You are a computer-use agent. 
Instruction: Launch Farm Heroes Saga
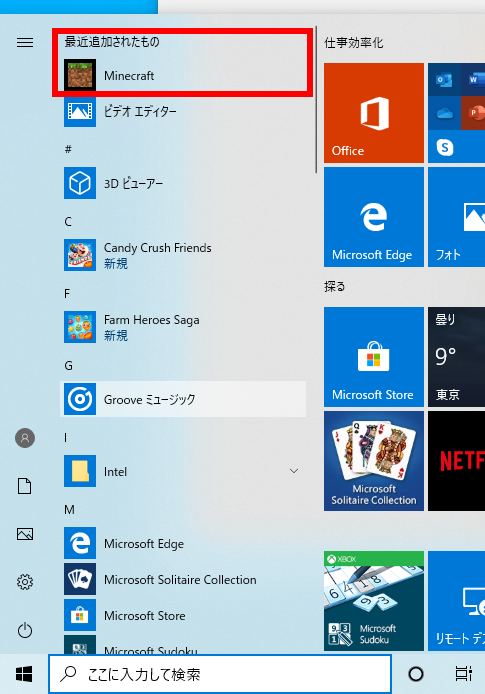point(183,327)
